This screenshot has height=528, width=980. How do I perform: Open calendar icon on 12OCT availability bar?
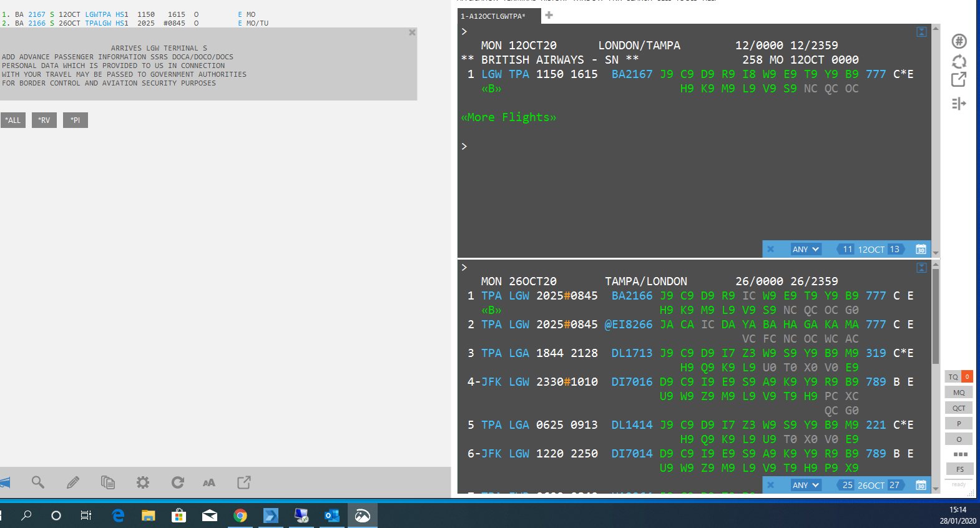921,249
